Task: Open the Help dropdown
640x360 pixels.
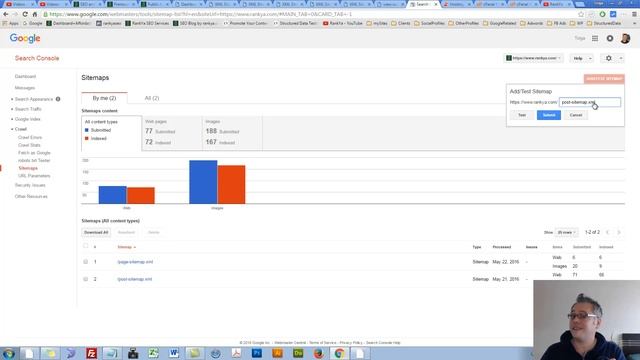Action: click(x=582, y=58)
